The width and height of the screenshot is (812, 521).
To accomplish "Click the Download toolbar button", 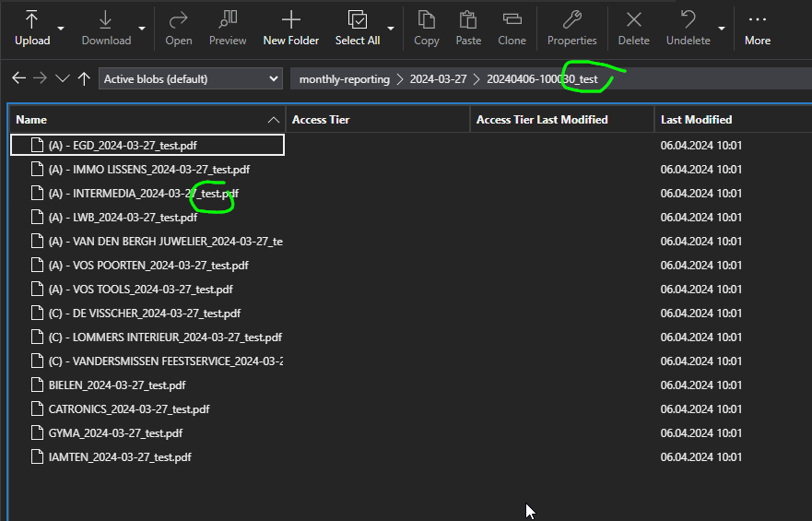I will click(106, 28).
